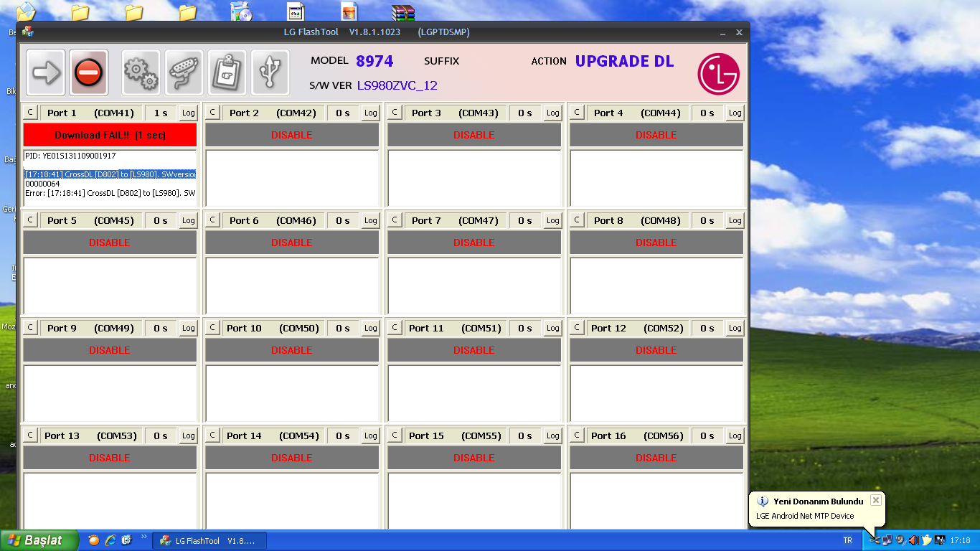Open settings via the gears toolbar icon
This screenshot has width=980, height=551.
tap(141, 72)
